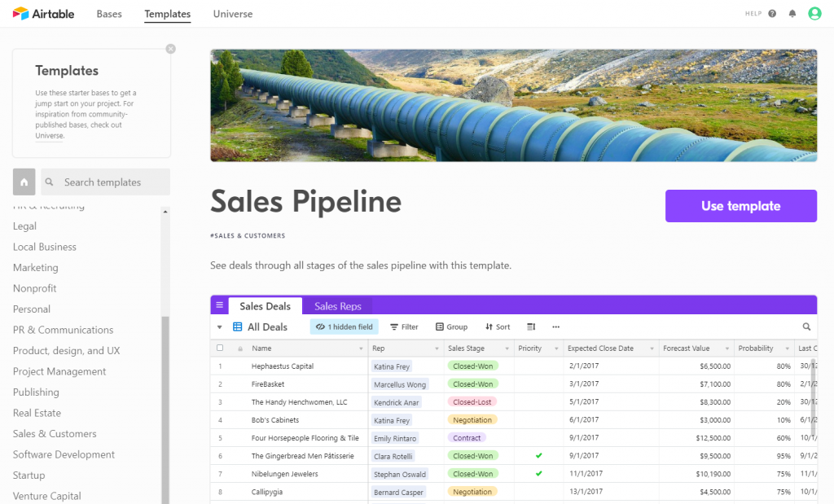Click the All Deals grid view icon
Viewport: 834px width, 504px height.
(238, 327)
